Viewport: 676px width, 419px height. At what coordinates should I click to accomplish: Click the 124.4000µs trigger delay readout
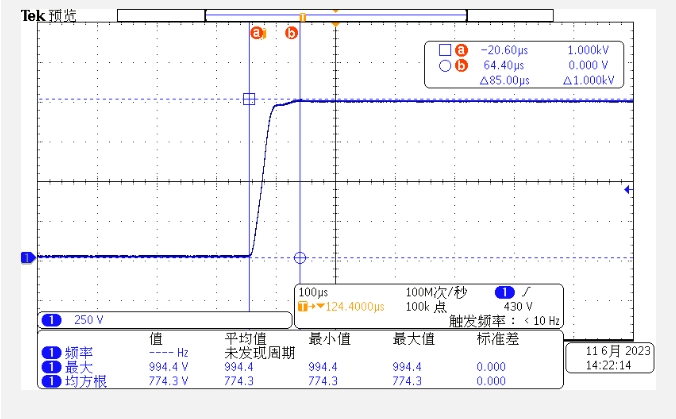(347, 306)
